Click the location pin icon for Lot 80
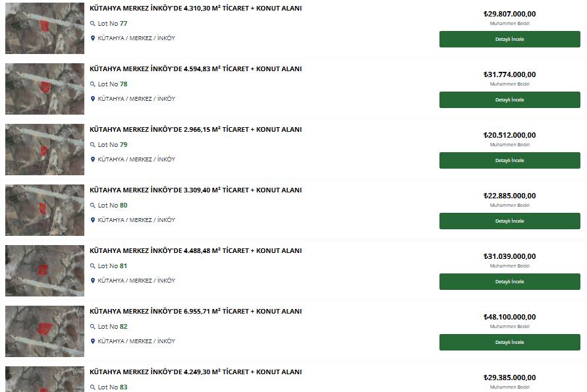Screen dimensions: 587x392 [93, 220]
